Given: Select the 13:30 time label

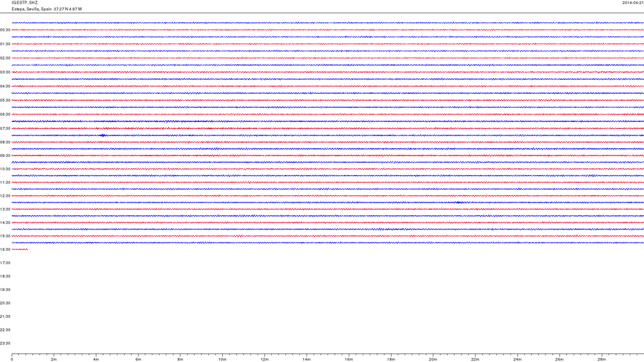Looking at the screenshot, I should point(5,209).
